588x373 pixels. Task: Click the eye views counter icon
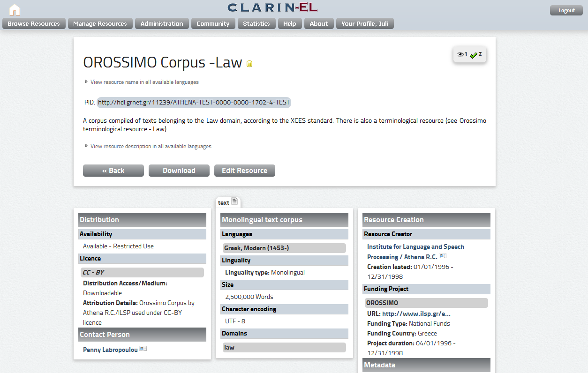pyautogui.click(x=460, y=54)
